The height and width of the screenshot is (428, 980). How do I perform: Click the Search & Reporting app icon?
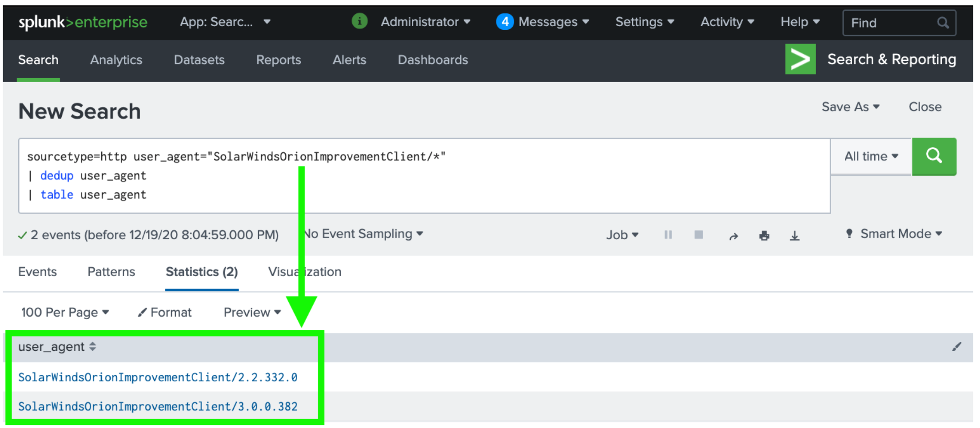[800, 59]
